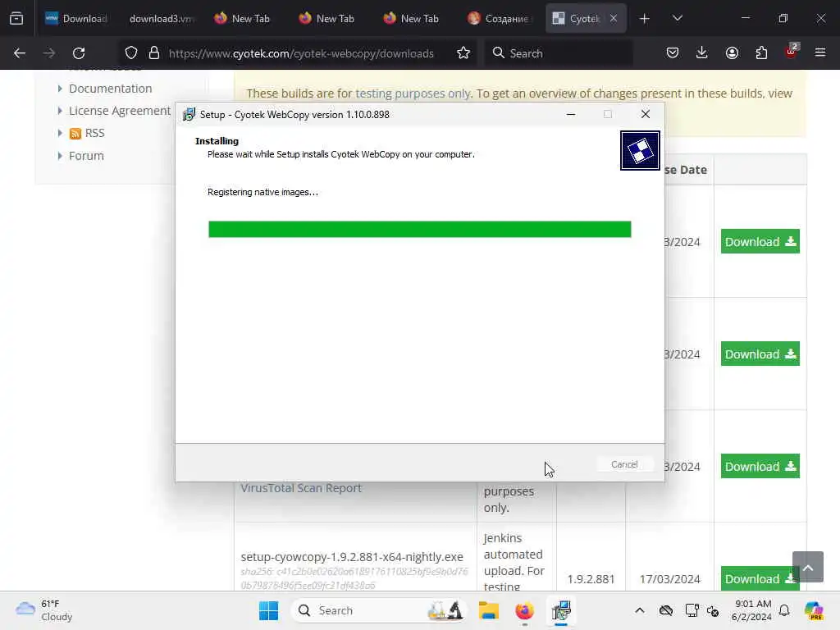Click the green installation progress bar

[419, 230]
